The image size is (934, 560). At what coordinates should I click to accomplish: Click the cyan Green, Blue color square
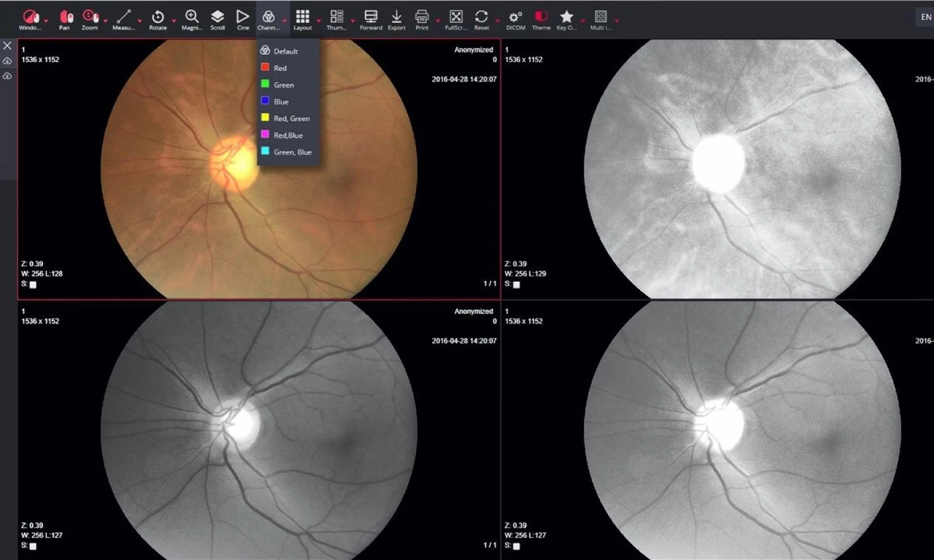[x=265, y=151]
